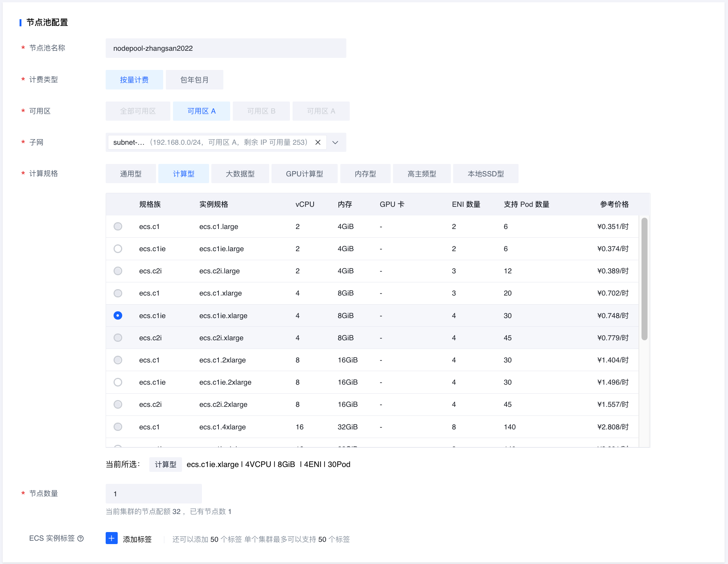The width and height of the screenshot is (728, 564).
Task: Select the ecs.c1.large radio button
Action: coord(118,226)
